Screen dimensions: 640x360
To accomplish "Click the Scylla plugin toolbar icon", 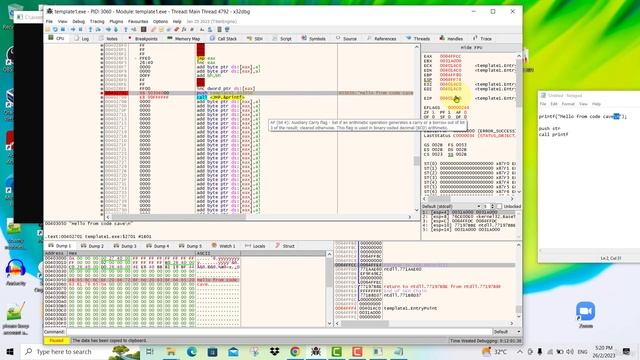I will tap(144, 29).
